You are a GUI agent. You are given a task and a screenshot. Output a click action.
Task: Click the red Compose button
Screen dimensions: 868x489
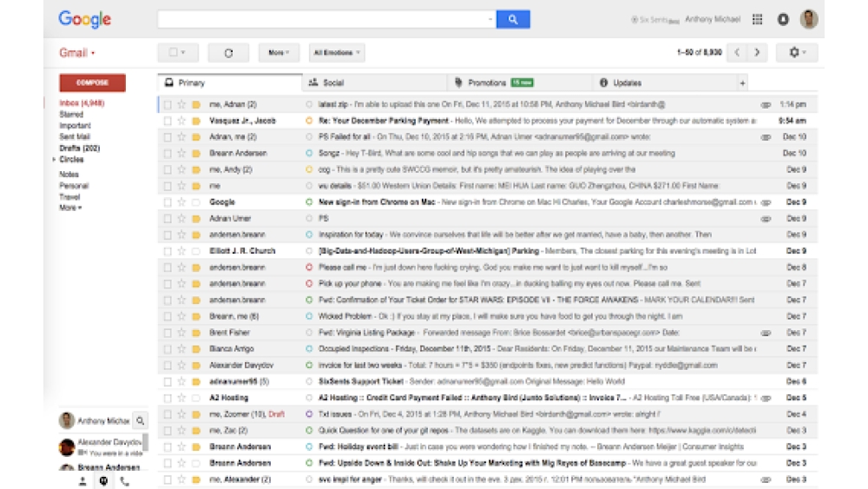[92, 83]
